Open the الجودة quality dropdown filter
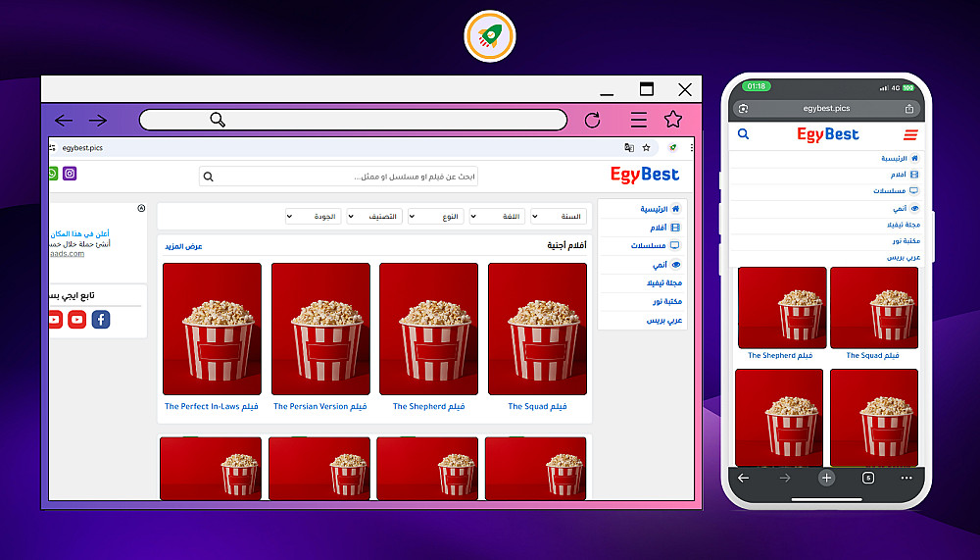 314,217
